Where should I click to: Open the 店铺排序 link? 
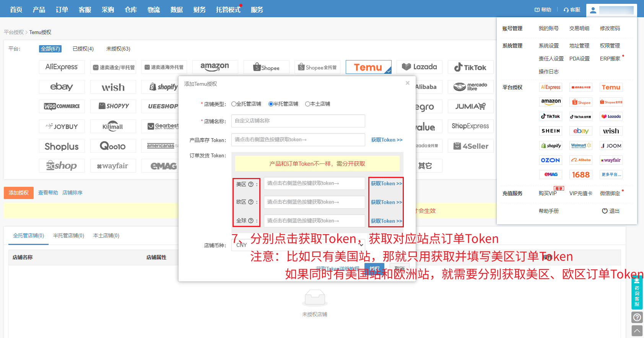point(73,193)
